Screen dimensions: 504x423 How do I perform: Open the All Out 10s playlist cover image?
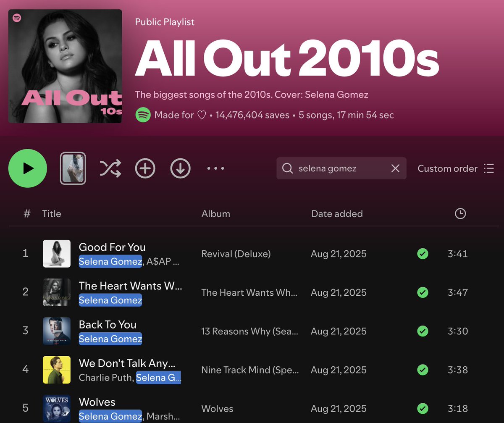pos(65,66)
